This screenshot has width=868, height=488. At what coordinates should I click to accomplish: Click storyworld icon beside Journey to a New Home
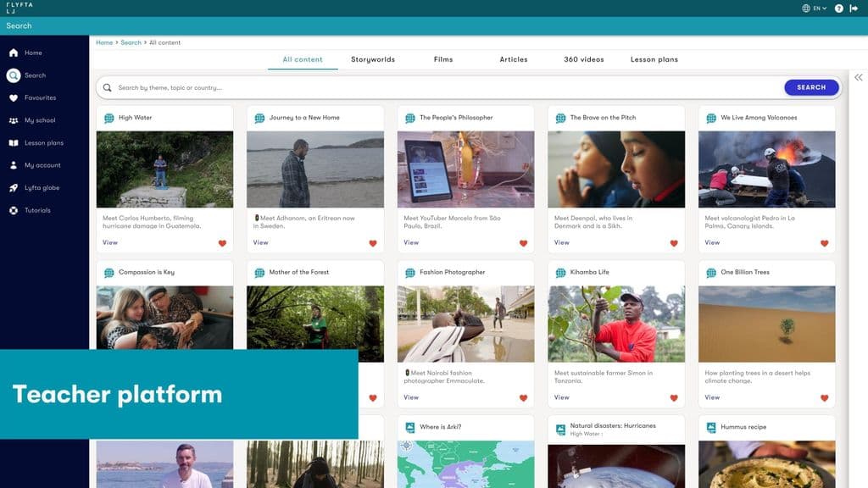[259, 118]
